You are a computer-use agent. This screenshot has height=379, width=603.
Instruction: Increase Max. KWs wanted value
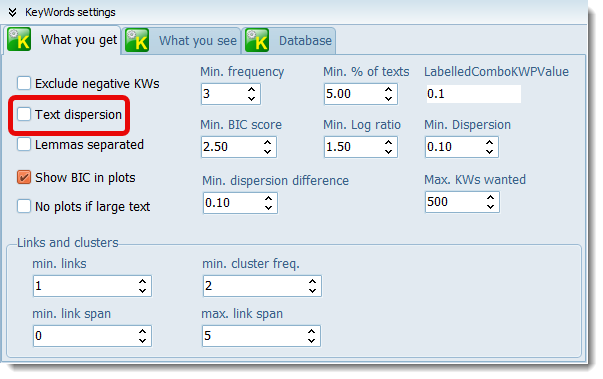point(490,198)
